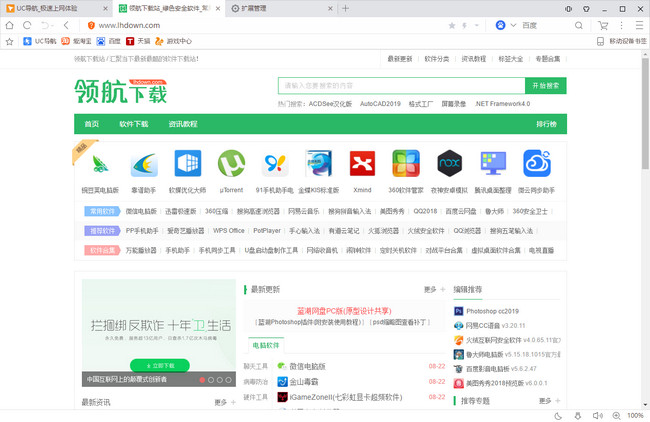
Task: Open the 首页 navigation menu item
Action: coord(92,124)
